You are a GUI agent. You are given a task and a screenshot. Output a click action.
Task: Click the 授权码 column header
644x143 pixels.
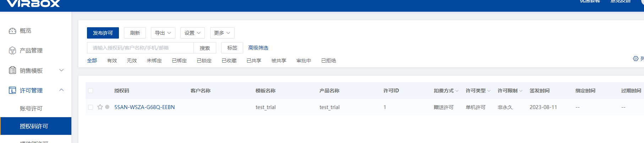[x=122, y=91]
